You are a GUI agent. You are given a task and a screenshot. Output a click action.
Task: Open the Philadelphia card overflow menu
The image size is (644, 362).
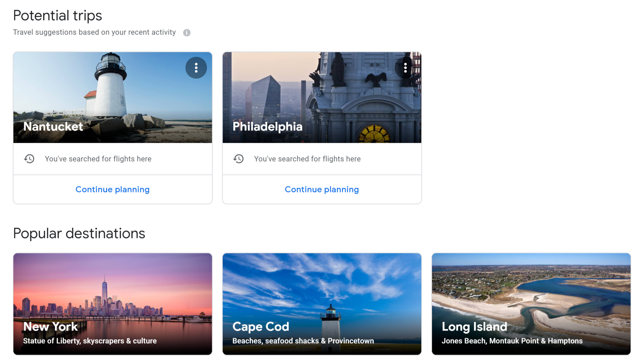pyautogui.click(x=406, y=67)
